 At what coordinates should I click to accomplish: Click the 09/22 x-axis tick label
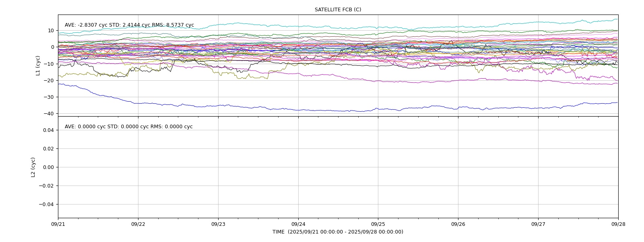click(138, 224)
